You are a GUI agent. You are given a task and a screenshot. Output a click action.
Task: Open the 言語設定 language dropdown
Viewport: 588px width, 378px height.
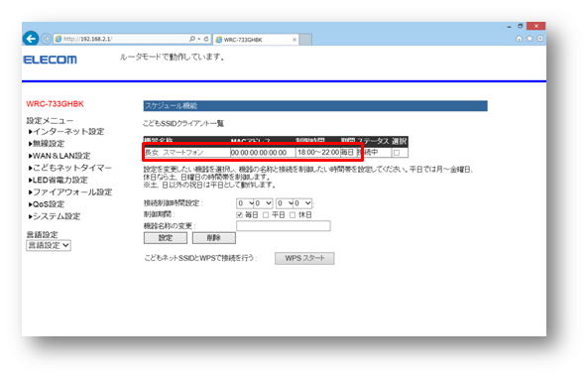point(49,245)
